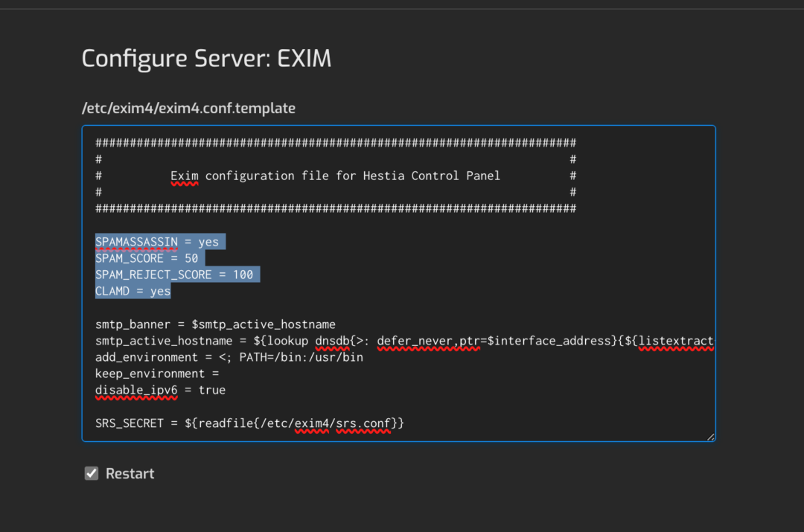
Task: Click the 'SPAM_SCORE = 50' line
Action: coord(147,258)
